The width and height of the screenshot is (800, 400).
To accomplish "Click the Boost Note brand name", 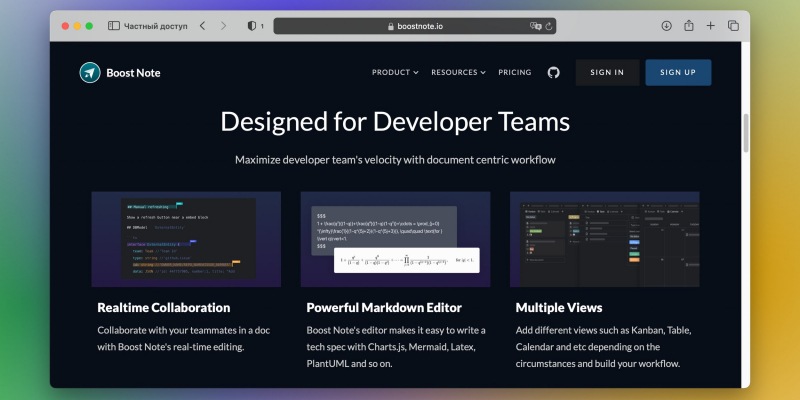I will tap(133, 73).
